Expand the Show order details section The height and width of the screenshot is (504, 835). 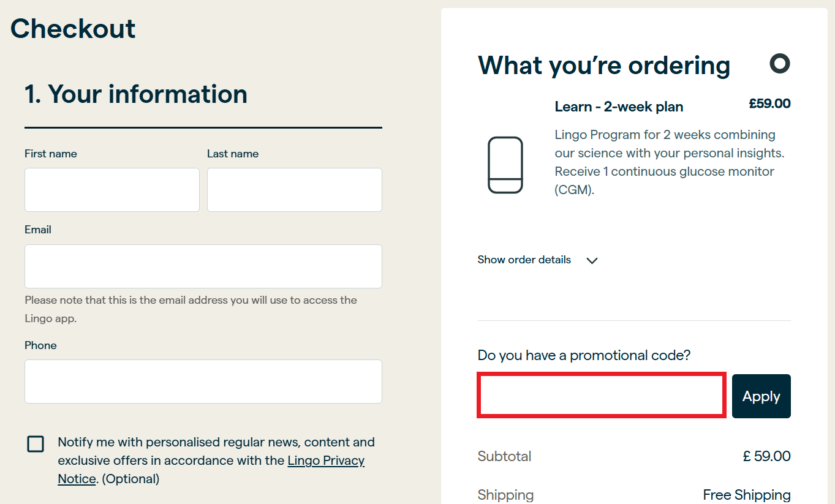524,260
